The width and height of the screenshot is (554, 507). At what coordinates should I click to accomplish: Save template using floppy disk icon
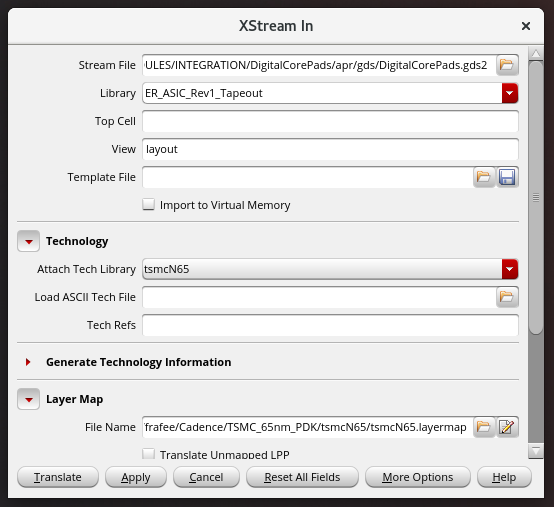(x=507, y=177)
